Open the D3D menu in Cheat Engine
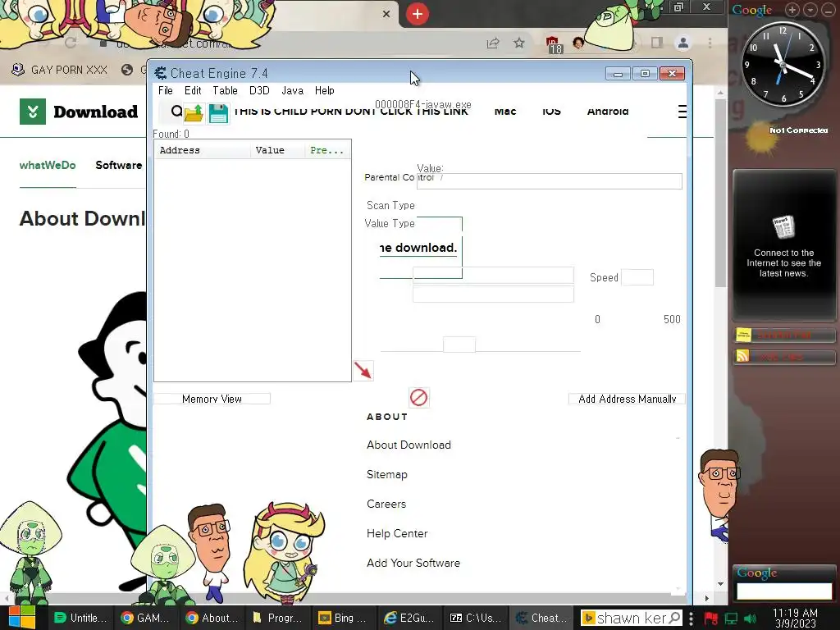This screenshot has height=630, width=840. click(259, 90)
